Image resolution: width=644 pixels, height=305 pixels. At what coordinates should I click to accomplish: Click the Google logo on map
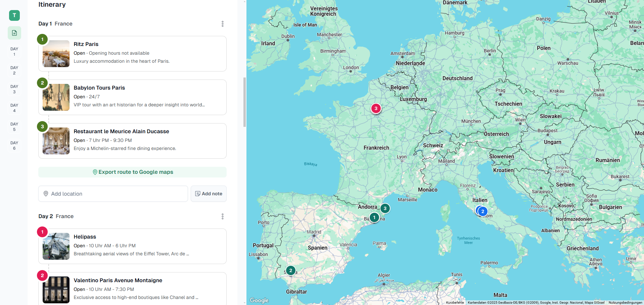click(x=259, y=300)
